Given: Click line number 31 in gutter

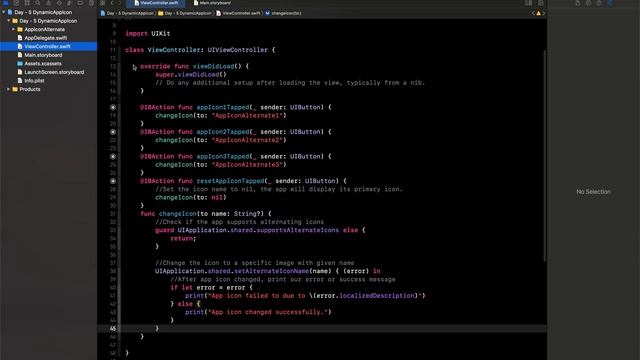Looking at the screenshot, I should coord(113,214).
